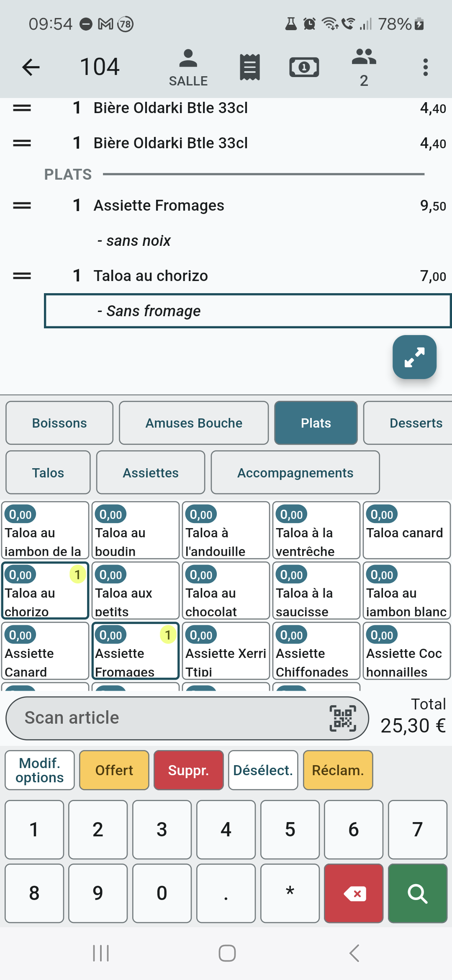Select the Talos subcategory
This screenshot has width=452, height=980.
(x=48, y=473)
